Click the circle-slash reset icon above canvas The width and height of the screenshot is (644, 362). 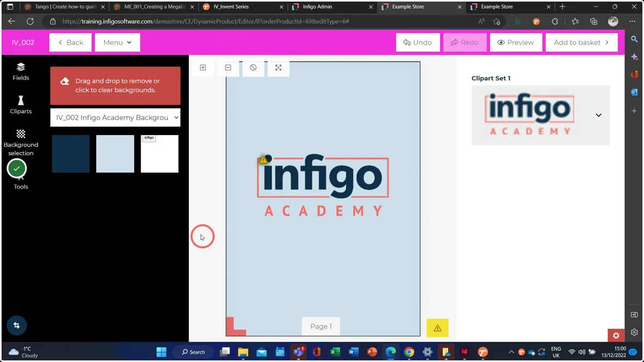pyautogui.click(x=253, y=68)
